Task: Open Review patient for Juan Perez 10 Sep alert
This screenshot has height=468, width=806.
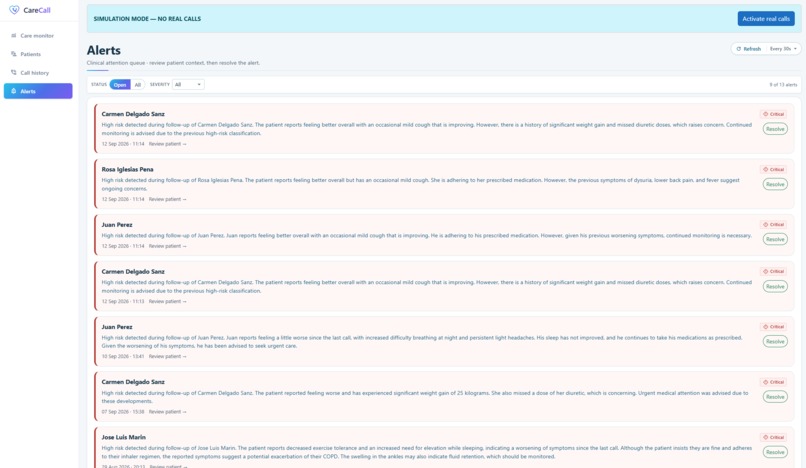Action: point(168,356)
